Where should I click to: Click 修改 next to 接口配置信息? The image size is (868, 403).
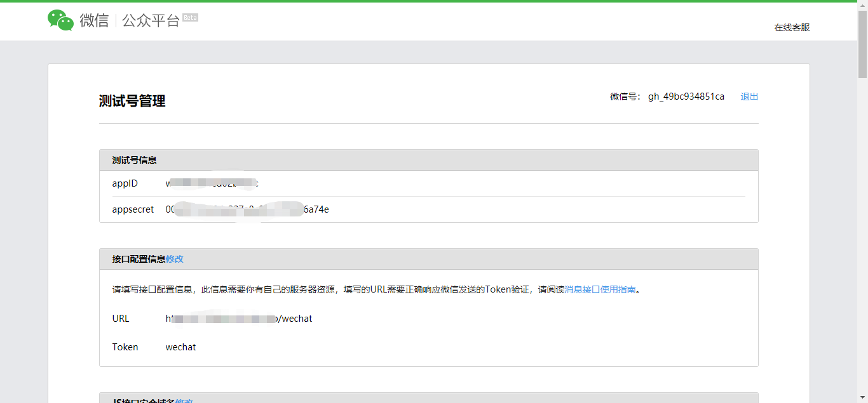pos(175,259)
